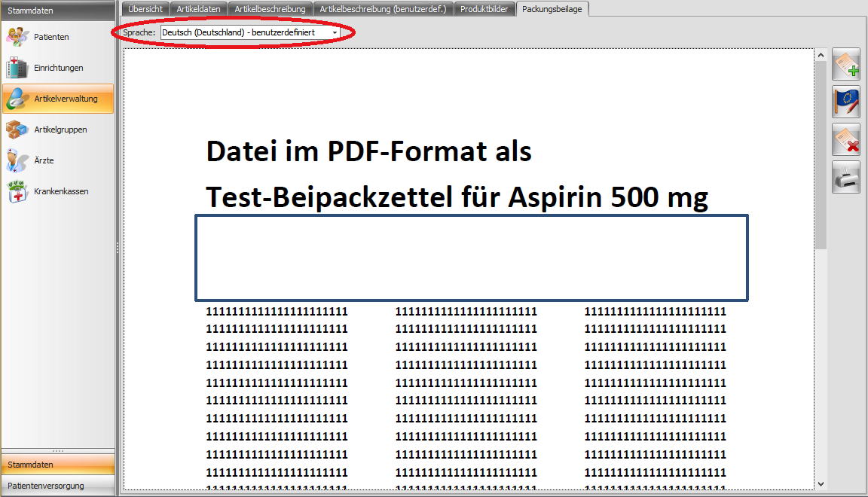Switch to the Produktbilder tab
The height and width of the screenshot is (497, 868).
coord(484,9)
